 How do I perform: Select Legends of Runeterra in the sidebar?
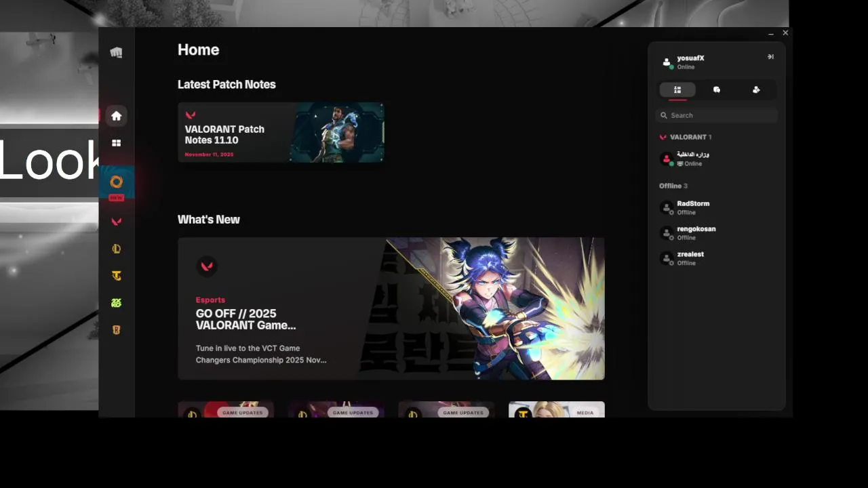117,330
